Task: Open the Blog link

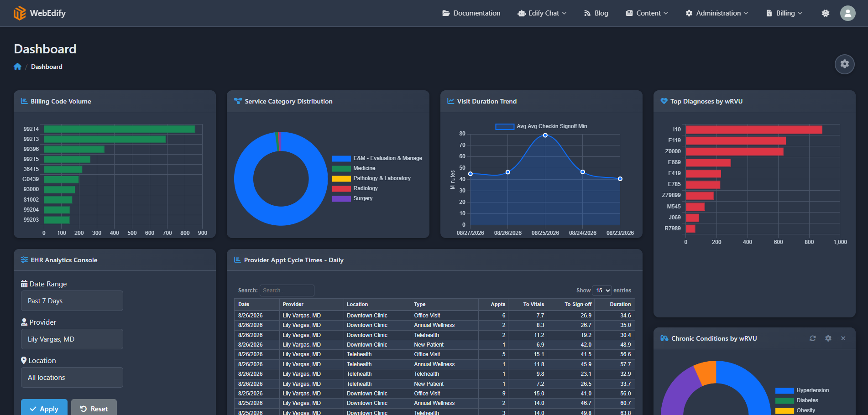Action: click(596, 13)
